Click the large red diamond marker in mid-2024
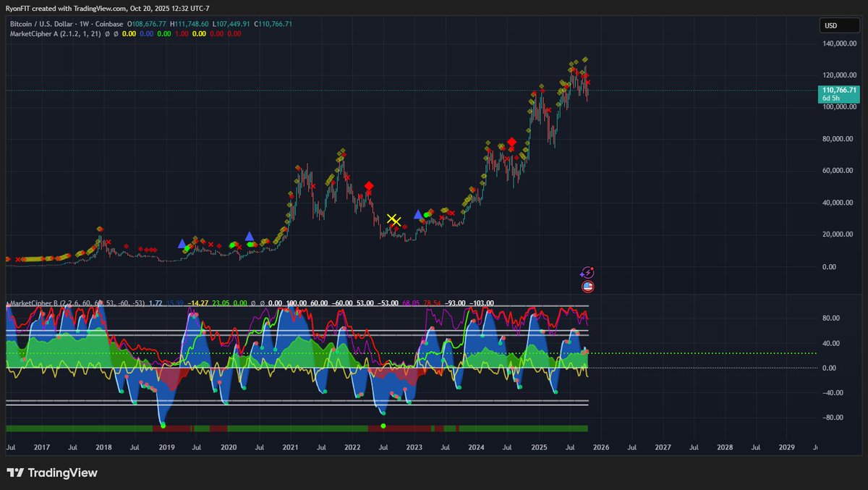The height and width of the screenshot is (490, 868). point(511,142)
